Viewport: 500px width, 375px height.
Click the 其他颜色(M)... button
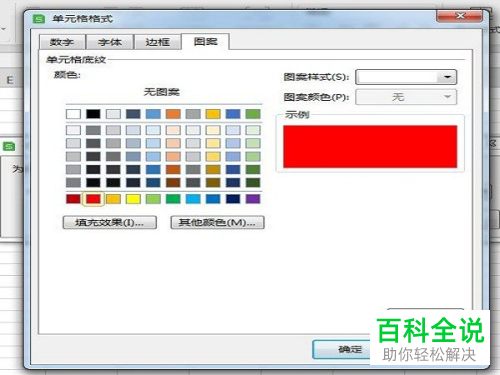click(x=217, y=222)
